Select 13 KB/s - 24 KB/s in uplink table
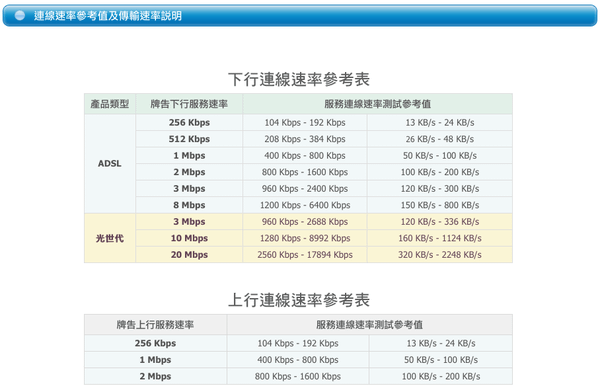Image resolution: width=600 pixels, height=388 pixels. click(x=441, y=343)
